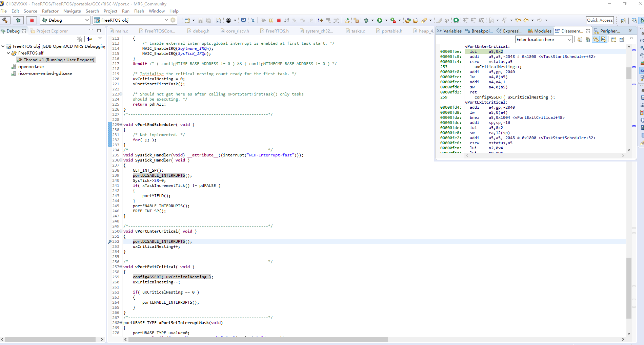Click the Open Perspective icon

623,20
